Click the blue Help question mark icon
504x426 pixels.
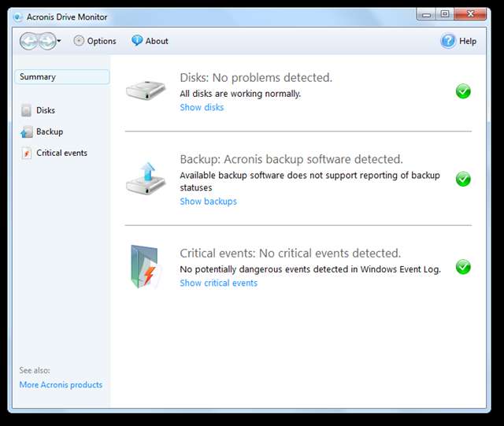(448, 41)
